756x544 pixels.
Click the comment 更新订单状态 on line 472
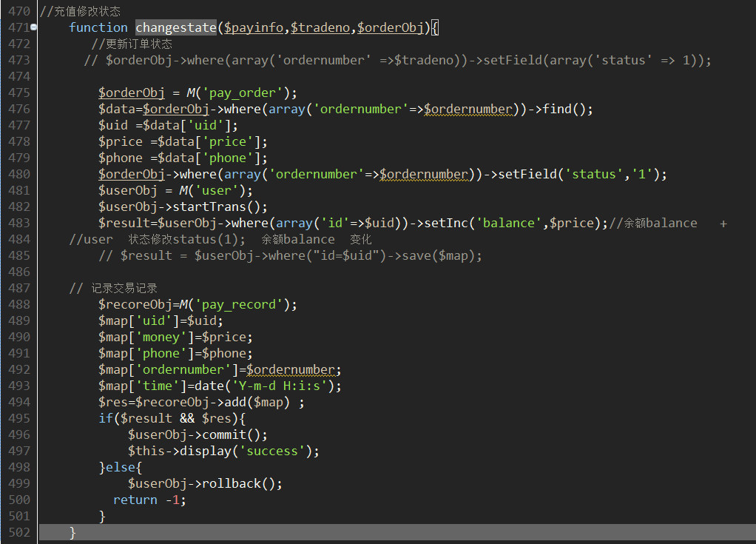tap(139, 44)
